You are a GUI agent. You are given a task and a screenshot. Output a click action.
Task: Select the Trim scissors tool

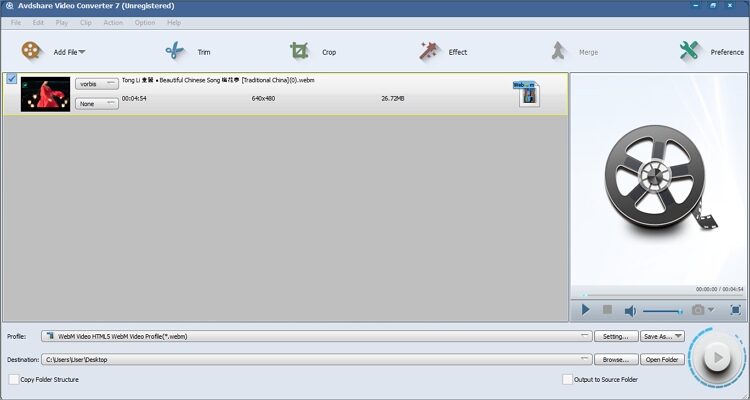175,50
